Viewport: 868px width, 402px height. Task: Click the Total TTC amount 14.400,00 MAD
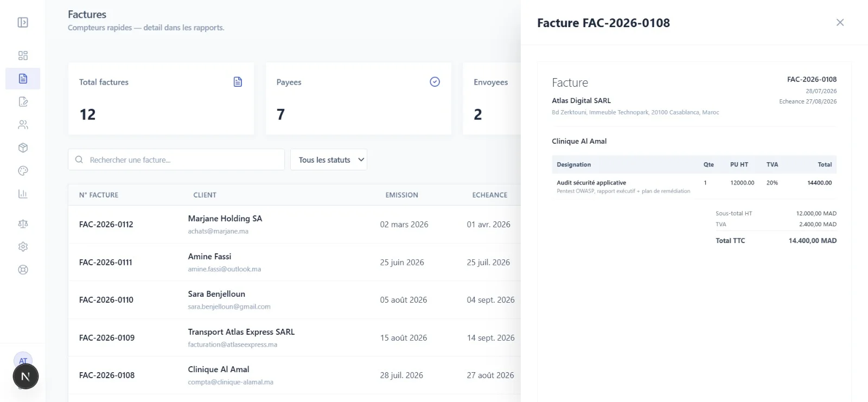point(813,240)
